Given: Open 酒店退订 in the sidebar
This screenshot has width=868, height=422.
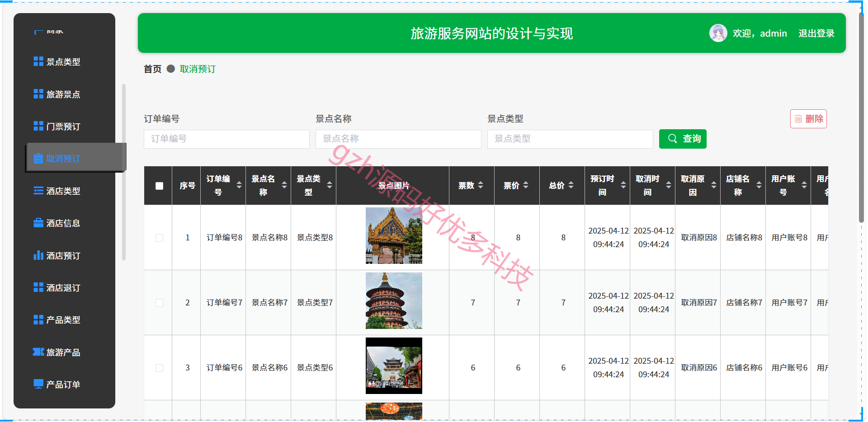Looking at the screenshot, I should pos(63,288).
